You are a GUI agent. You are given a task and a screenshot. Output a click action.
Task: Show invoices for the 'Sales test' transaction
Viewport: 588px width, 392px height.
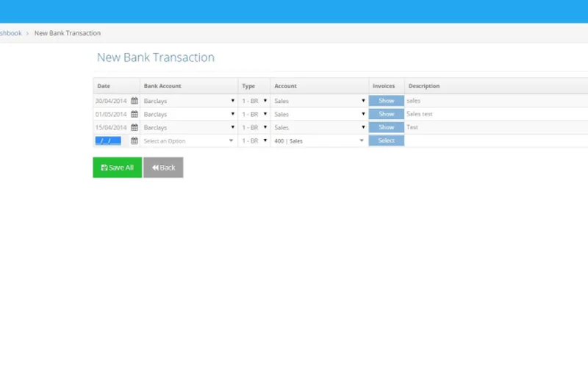coord(386,114)
